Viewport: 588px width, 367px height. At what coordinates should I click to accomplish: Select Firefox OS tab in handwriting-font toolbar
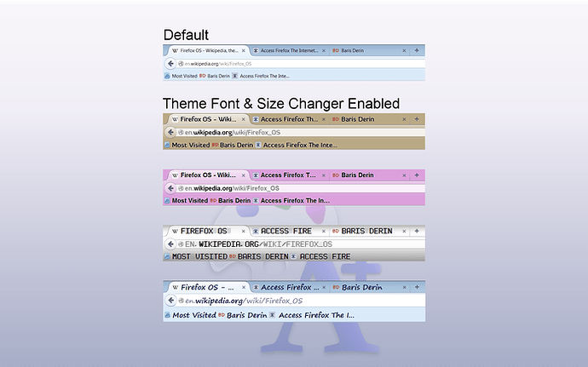point(209,287)
